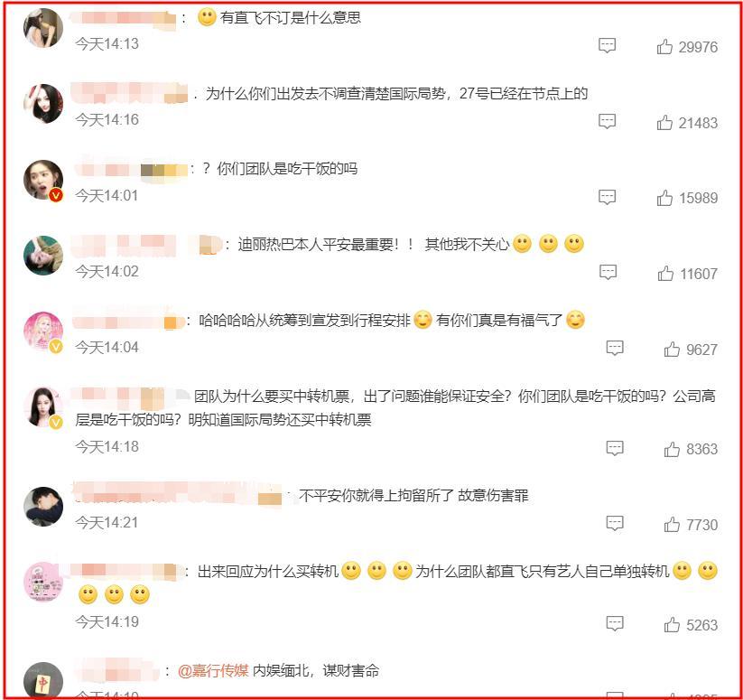This screenshot has width=743, height=700.
Task: Reply to the comment posted at 今天14:21
Action: coord(615,523)
